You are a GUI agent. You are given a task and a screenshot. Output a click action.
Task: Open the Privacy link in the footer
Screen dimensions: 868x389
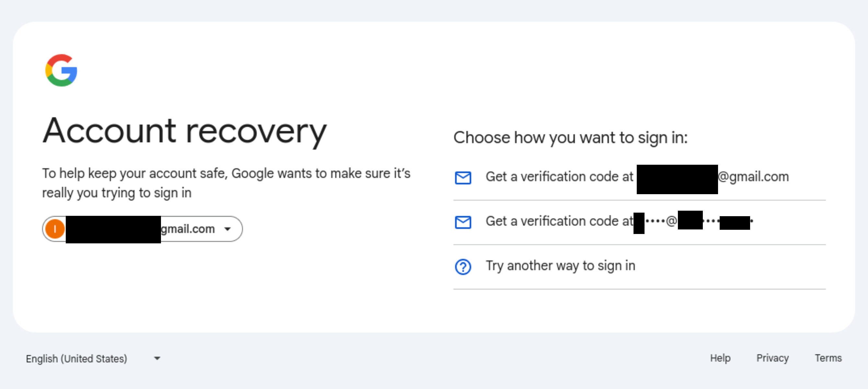click(772, 358)
